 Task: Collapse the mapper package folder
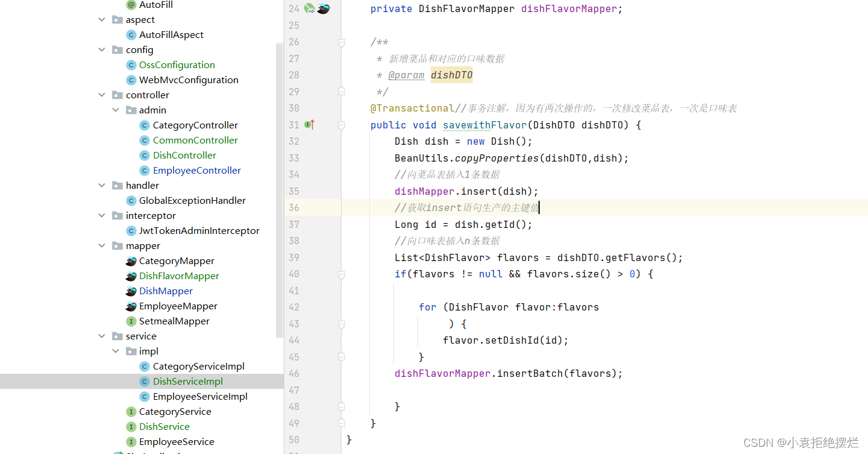(102, 245)
